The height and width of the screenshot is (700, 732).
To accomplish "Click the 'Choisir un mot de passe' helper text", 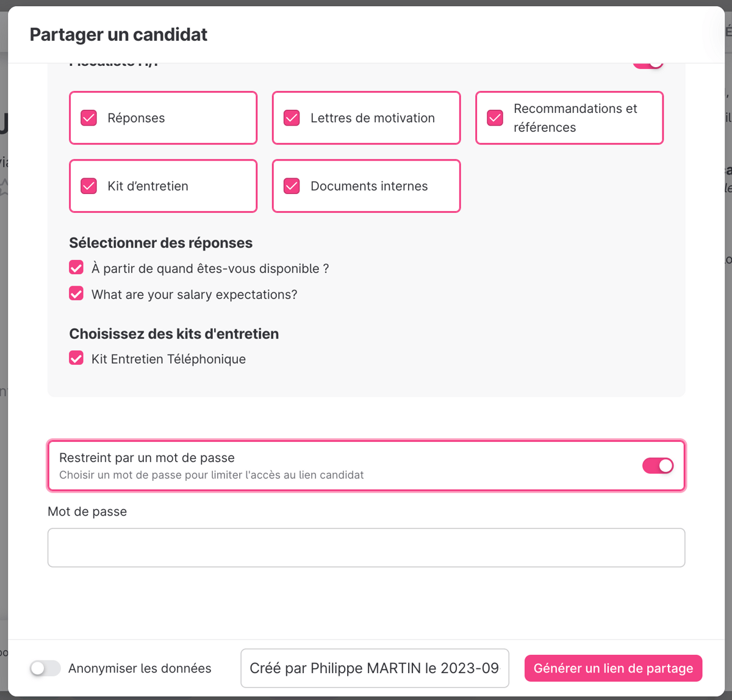I will pyautogui.click(x=211, y=475).
